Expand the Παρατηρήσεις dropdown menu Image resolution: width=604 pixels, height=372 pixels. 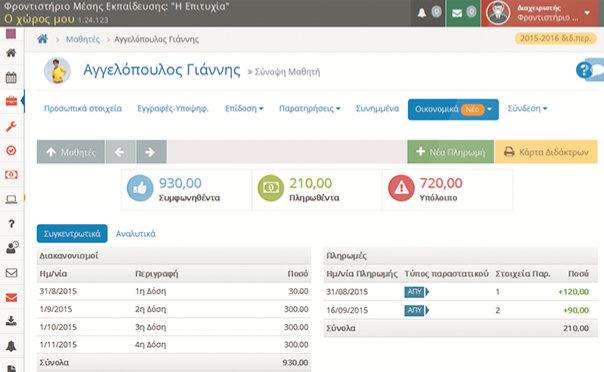310,109
